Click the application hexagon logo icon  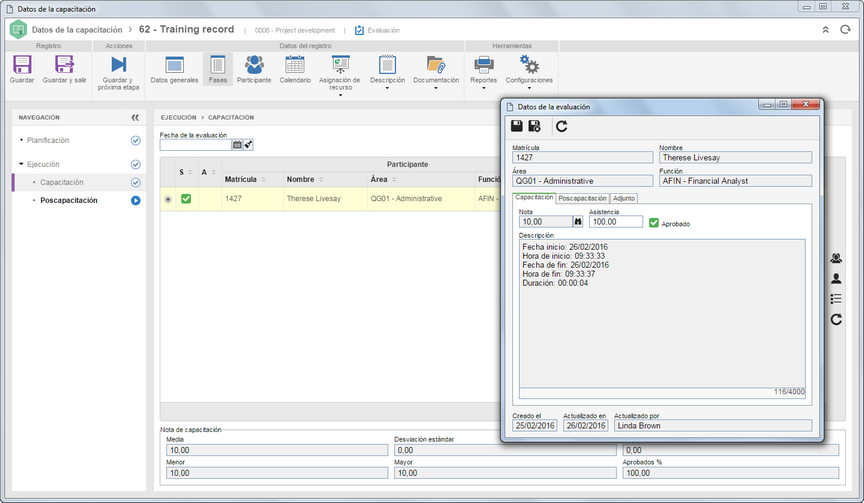coord(18,29)
